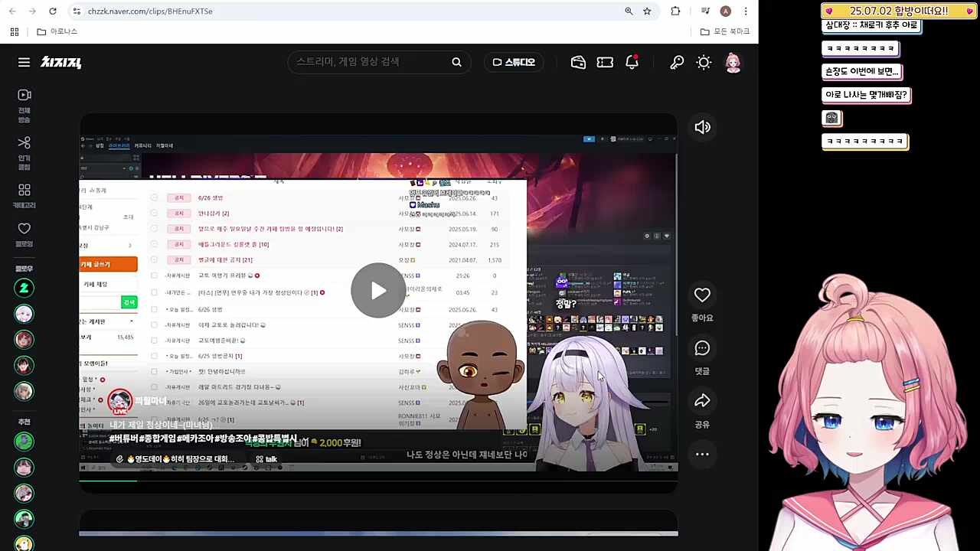Open the green Z channel in followed list

(24, 288)
